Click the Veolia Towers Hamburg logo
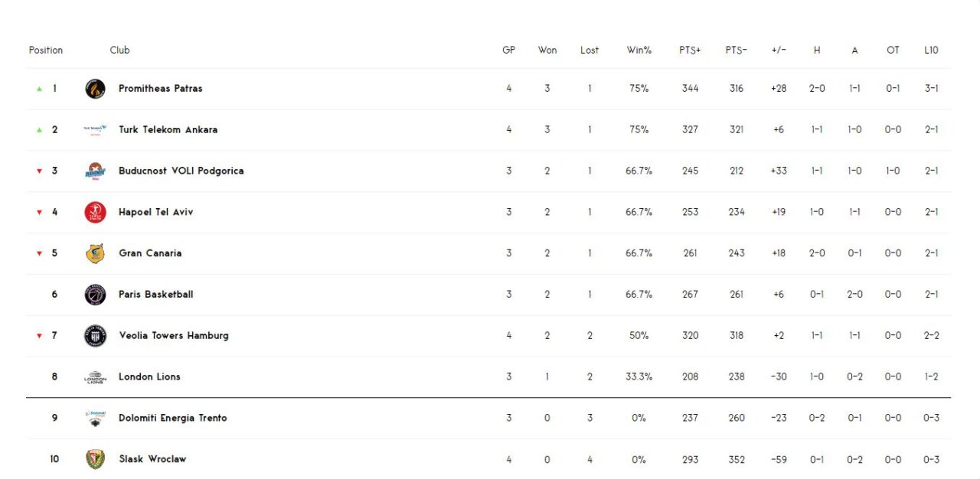Screen dimensions: 980x479 (95, 336)
